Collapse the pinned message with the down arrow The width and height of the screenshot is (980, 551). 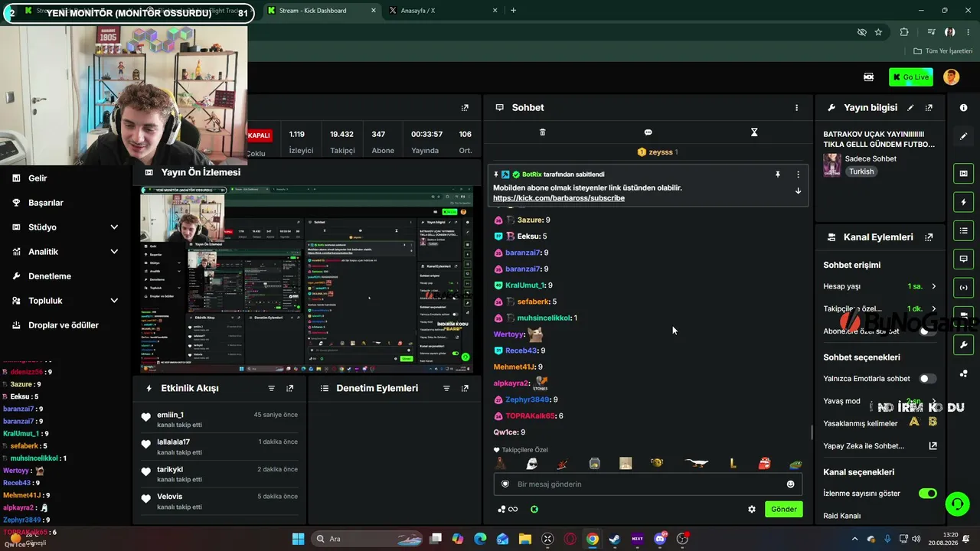pyautogui.click(x=798, y=191)
